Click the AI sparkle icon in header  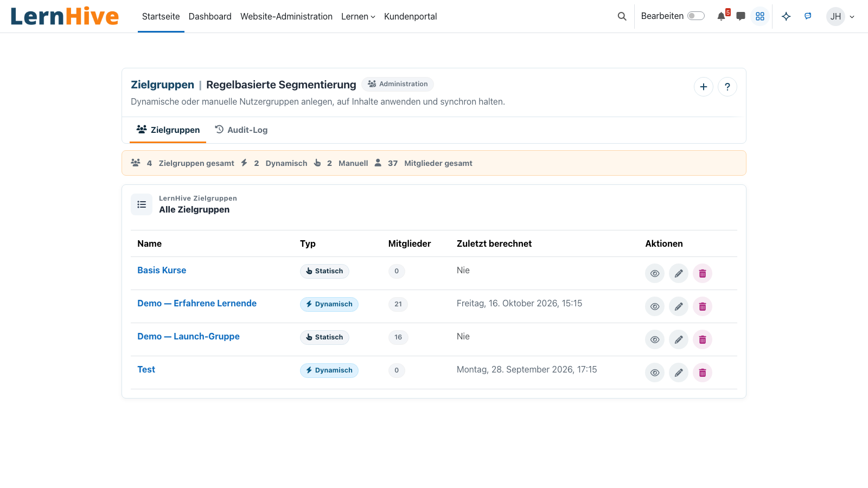(786, 16)
